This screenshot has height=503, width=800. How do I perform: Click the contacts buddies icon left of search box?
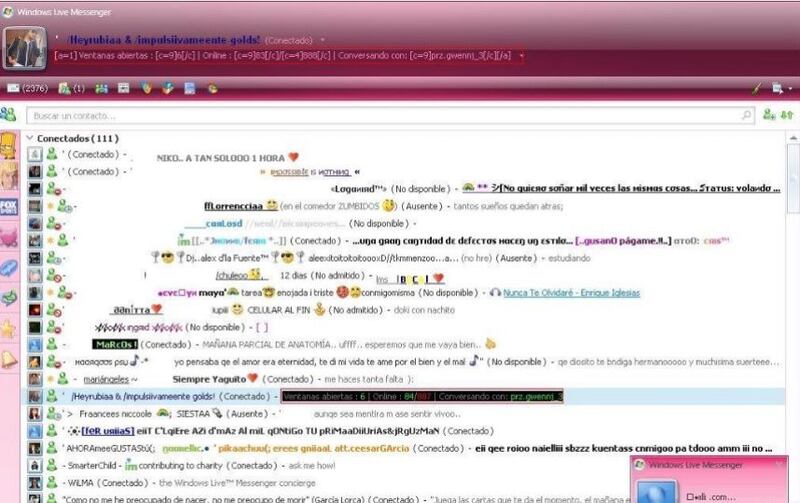tap(8, 114)
